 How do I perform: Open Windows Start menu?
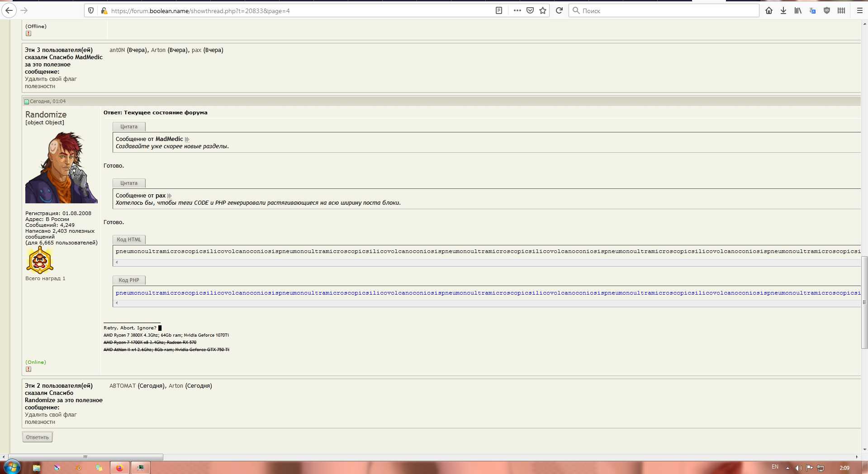pyautogui.click(x=12, y=467)
